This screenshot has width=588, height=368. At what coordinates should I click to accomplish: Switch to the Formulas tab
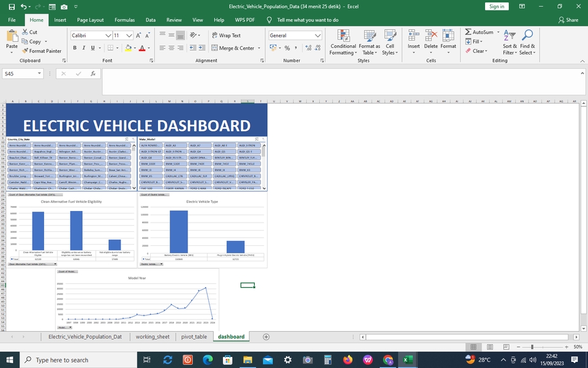[x=124, y=20]
